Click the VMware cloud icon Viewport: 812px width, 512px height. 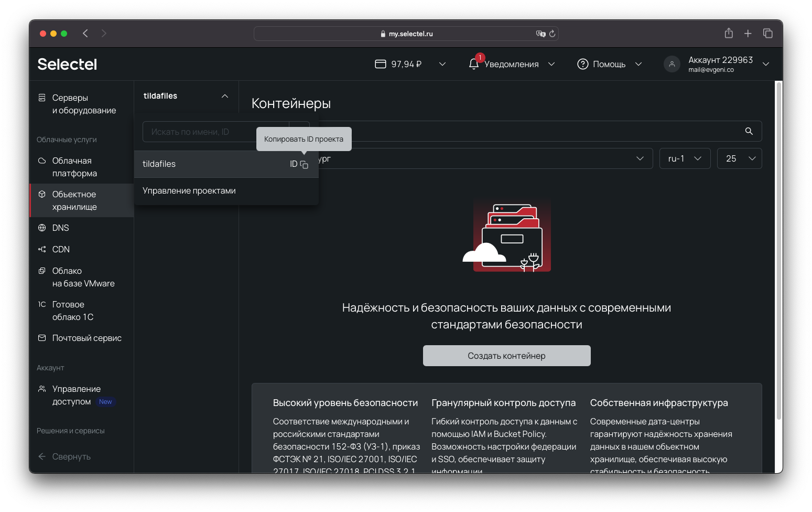(42, 271)
